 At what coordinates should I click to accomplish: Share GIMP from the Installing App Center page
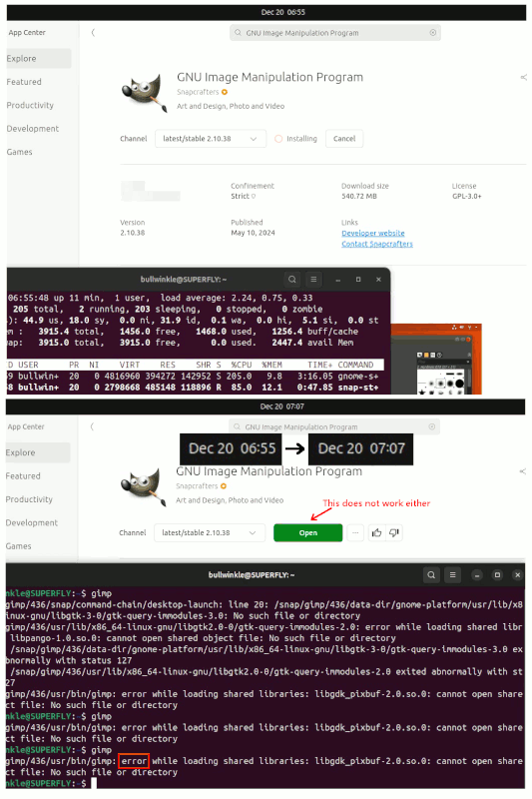[523, 78]
